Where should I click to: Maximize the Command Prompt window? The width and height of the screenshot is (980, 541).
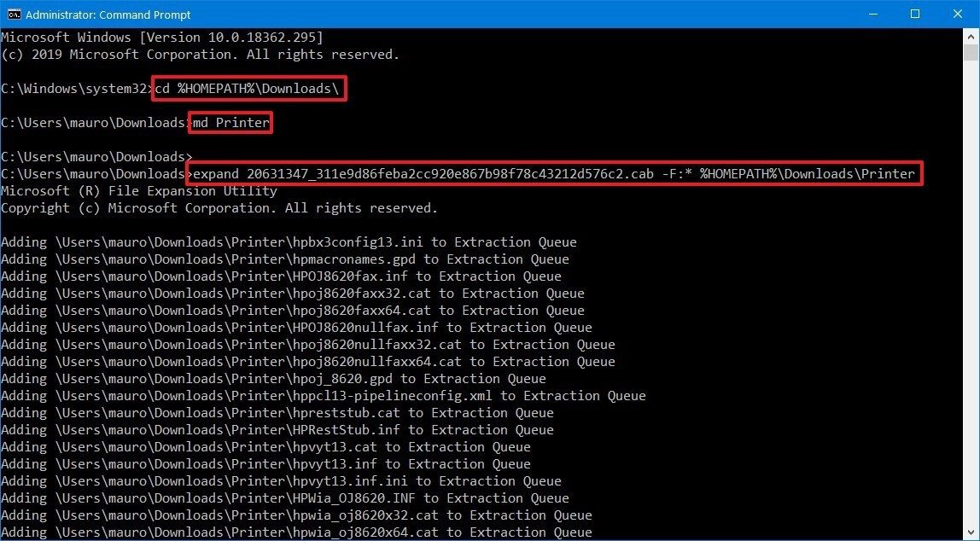point(915,14)
